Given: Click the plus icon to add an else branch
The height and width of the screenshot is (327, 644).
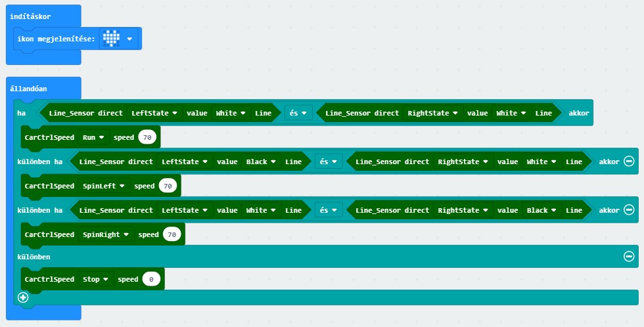Looking at the screenshot, I should click(24, 297).
